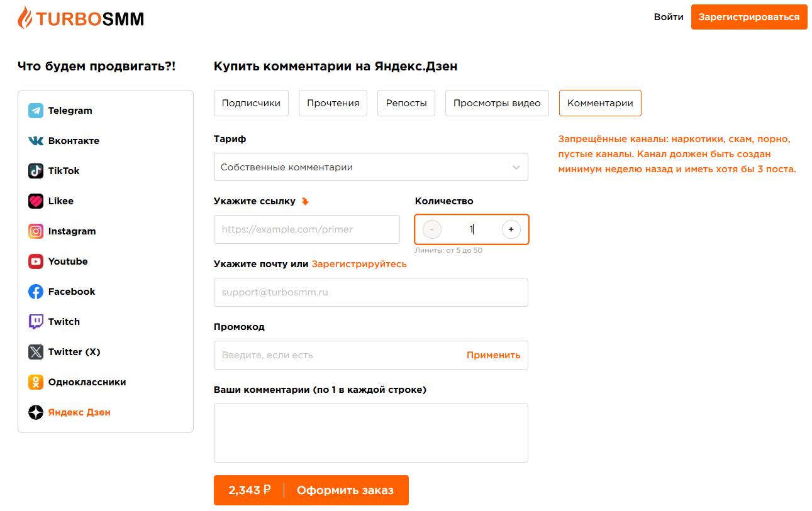
Task: Open the Youtube icon in sidebar
Action: pyautogui.click(x=36, y=261)
